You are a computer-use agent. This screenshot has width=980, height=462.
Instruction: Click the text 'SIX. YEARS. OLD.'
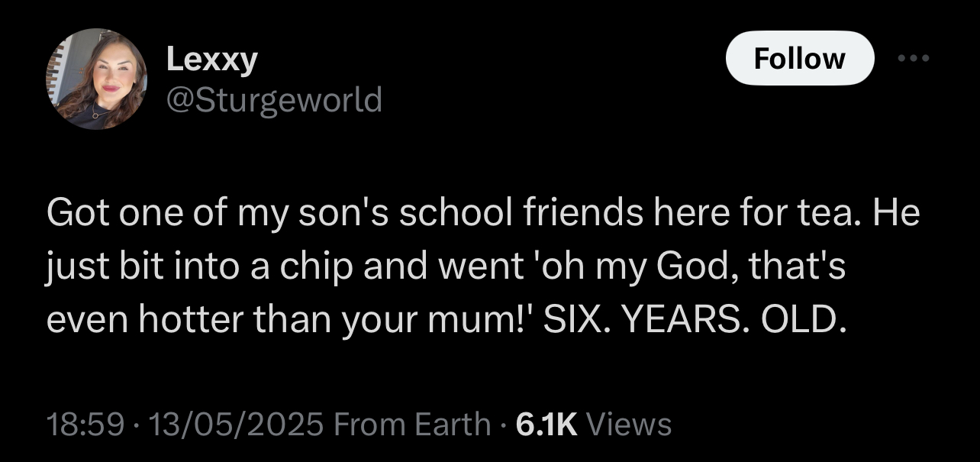coord(698,322)
